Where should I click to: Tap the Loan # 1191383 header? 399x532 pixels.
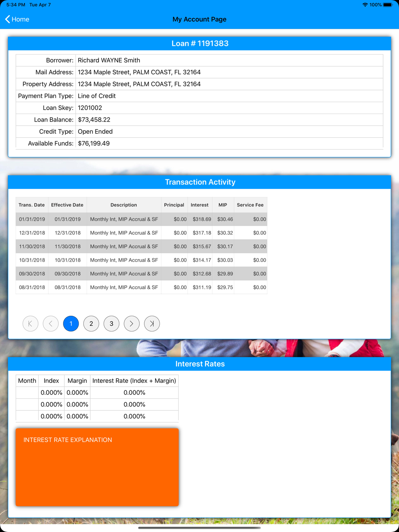pos(200,43)
